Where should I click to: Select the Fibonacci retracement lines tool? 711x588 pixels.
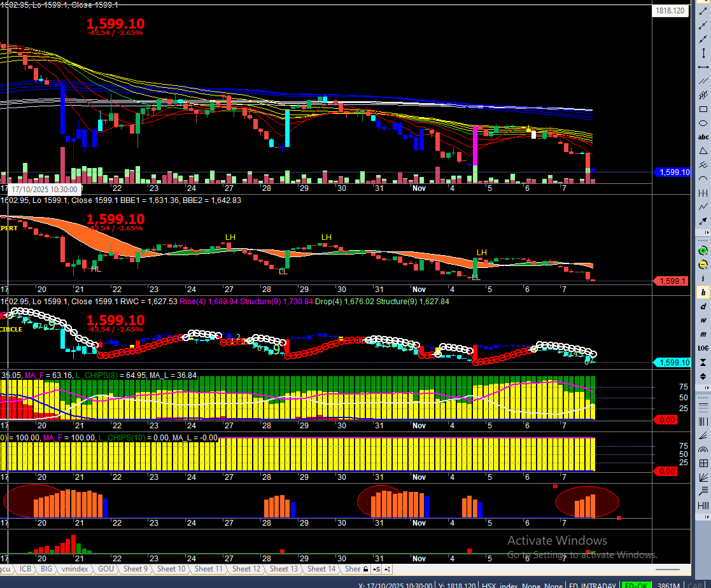tap(703, 407)
